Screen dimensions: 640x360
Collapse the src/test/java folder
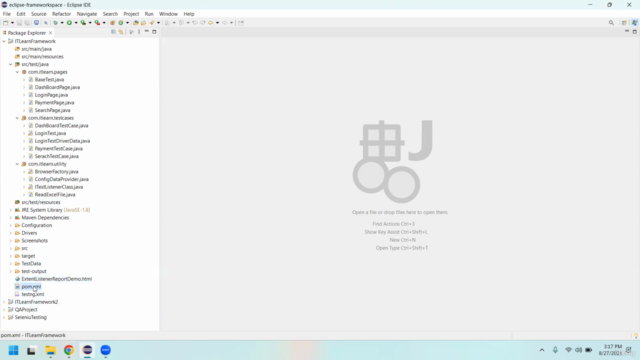[x=11, y=64]
